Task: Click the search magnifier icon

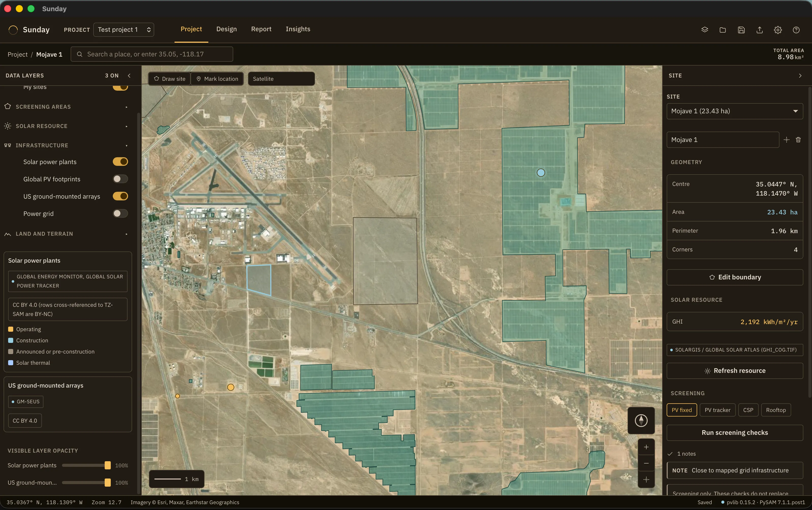Action: tap(80, 54)
